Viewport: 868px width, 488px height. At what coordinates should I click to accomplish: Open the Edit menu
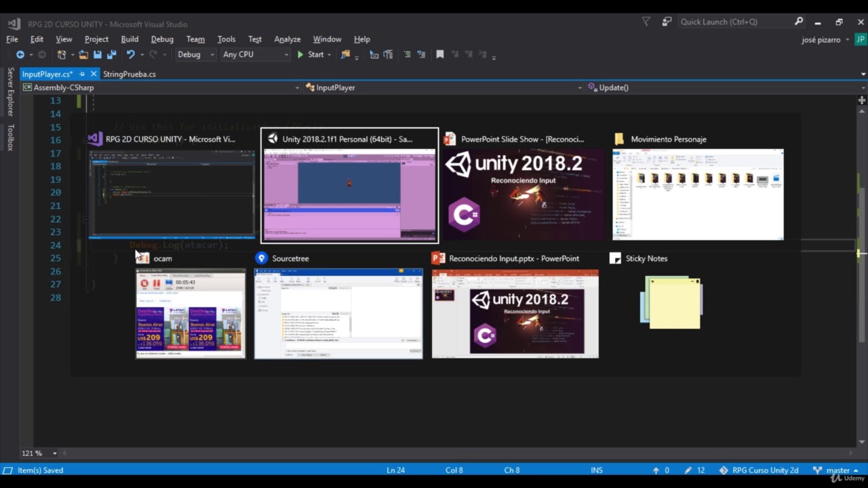pos(37,39)
